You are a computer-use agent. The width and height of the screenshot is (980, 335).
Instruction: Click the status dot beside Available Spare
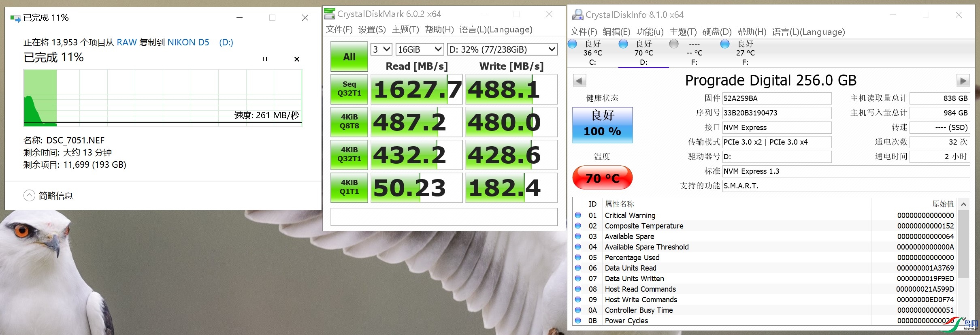(x=578, y=237)
